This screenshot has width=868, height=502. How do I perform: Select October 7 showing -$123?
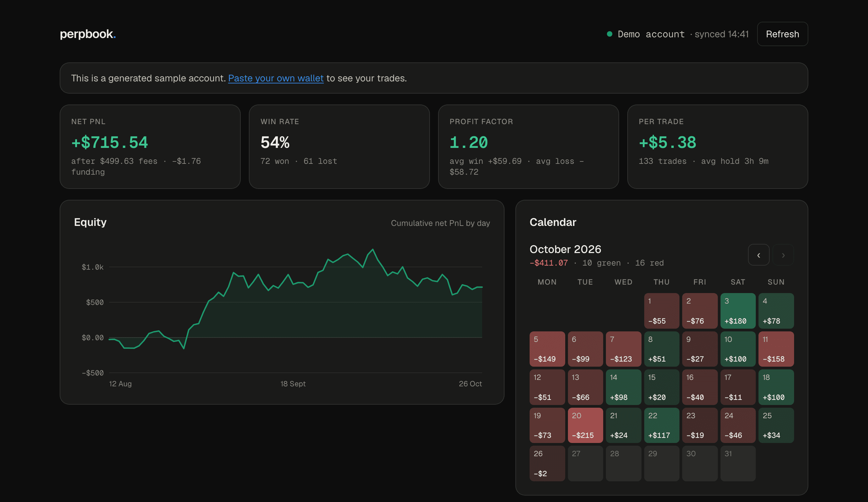tap(624, 349)
